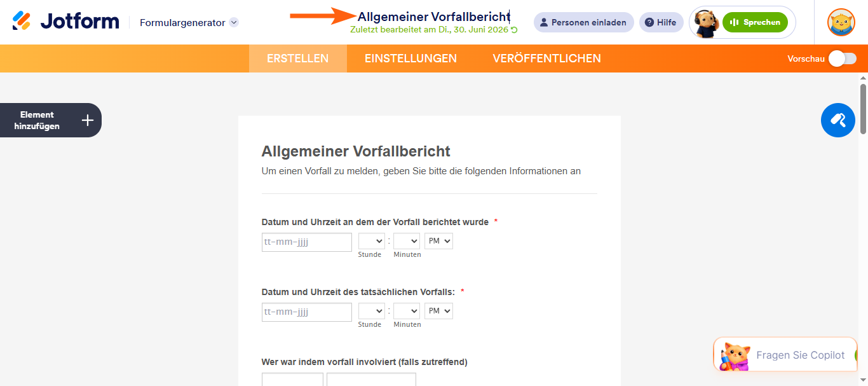The height and width of the screenshot is (386, 868).
Task: Click the date field for tatsächlichen Vorfalls
Action: (306, 312)
